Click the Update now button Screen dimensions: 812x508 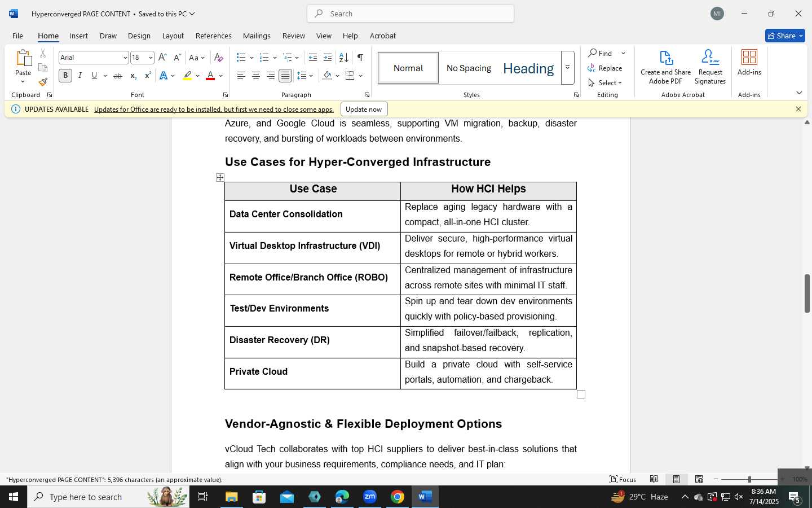click(x=364, y=109)
